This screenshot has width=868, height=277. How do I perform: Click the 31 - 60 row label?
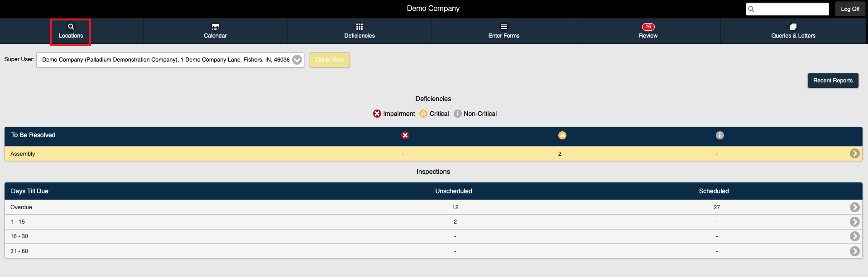19,251
